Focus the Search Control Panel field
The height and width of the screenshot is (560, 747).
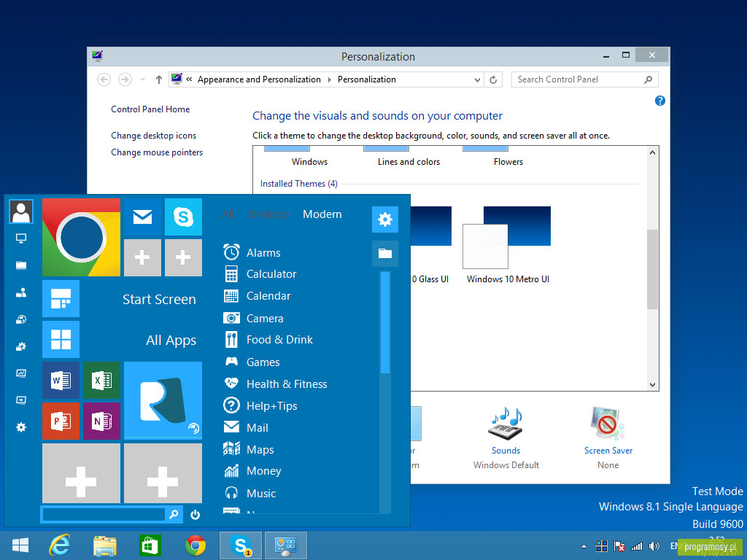[584, 79]
